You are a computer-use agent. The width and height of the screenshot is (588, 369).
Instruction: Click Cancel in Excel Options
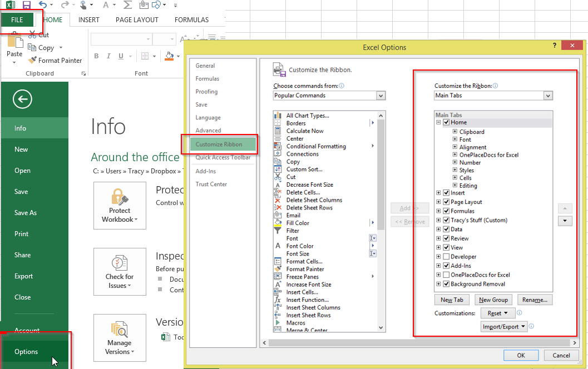click(x=561, y=355)
